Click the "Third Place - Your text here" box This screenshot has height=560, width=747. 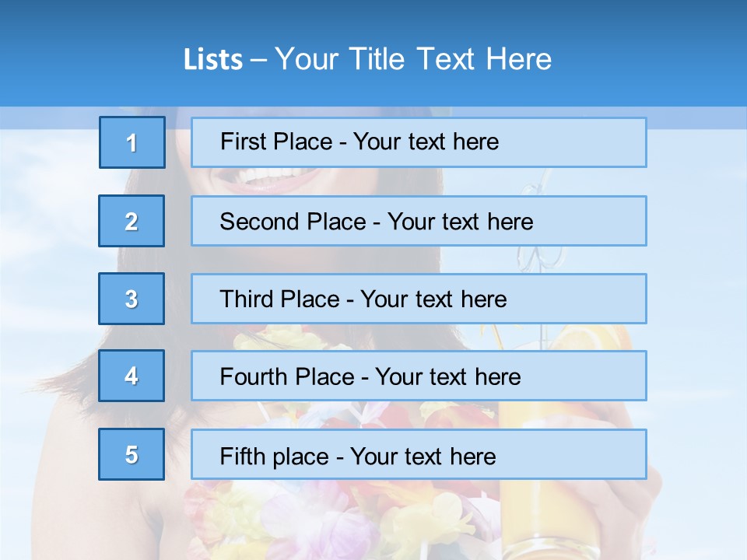tap(419, 299)
